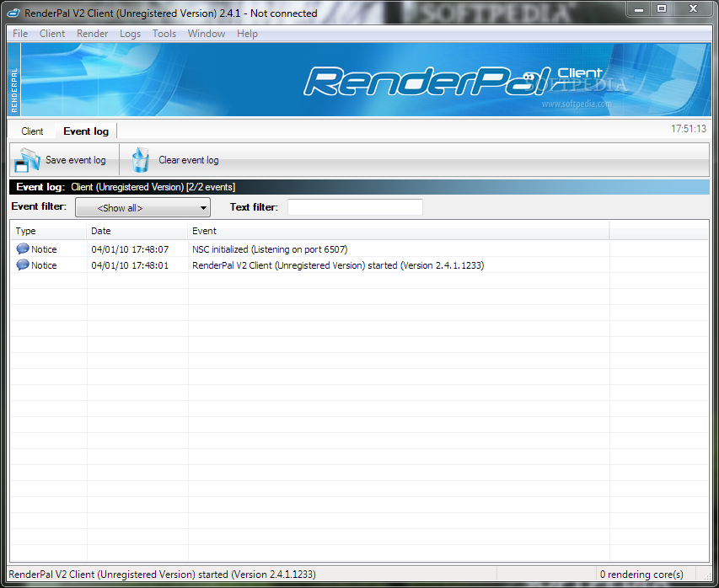
Task: Open the Client menu
Action: (51, 34)
